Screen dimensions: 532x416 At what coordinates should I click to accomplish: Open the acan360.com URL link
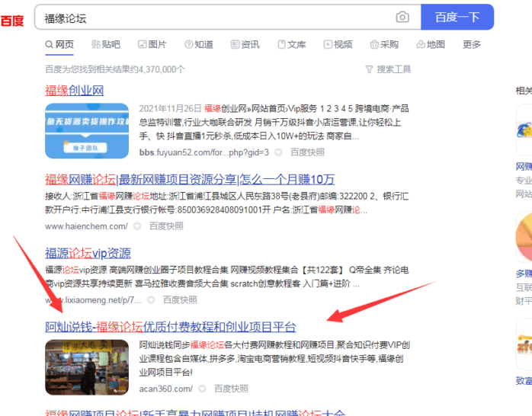[166, 389]
